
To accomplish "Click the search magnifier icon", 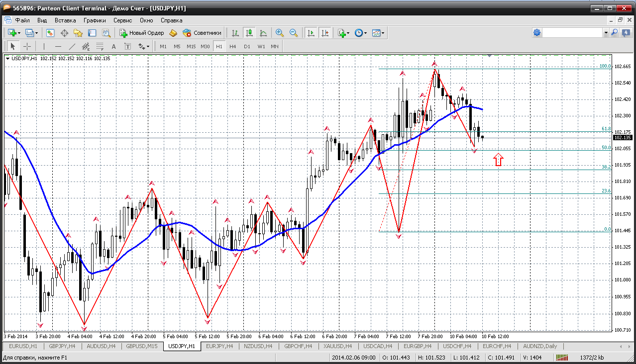I will [615, 32].
